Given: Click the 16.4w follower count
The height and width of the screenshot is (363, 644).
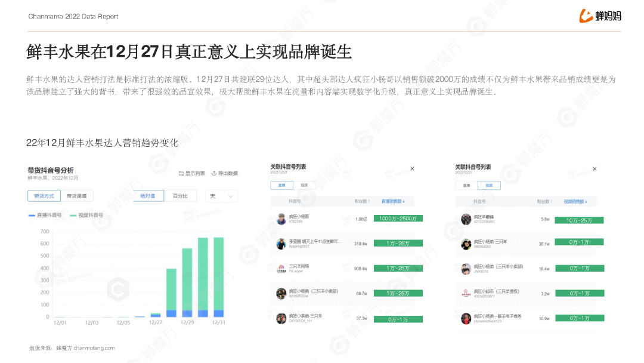Looking at the screenshot, I should pyautogui.click(x=544, y=269).
